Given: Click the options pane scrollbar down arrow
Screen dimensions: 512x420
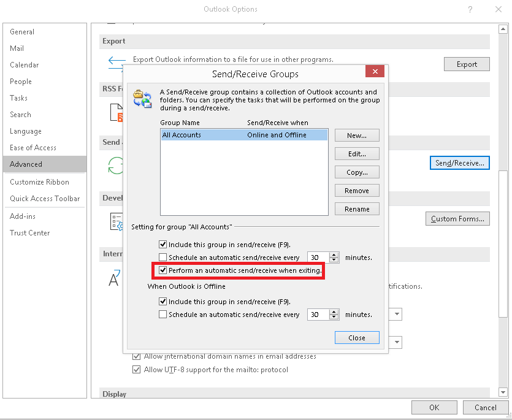Looking at the screenshot, I should [503, 392].
